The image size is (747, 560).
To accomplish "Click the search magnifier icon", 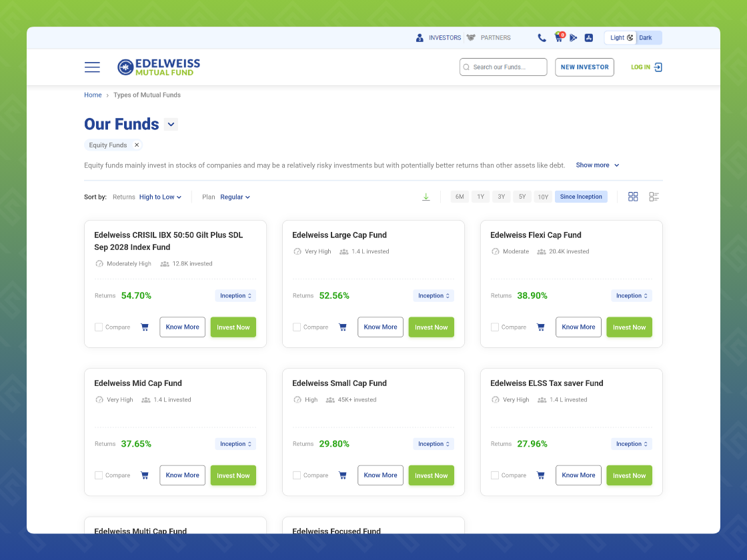I will pos(466,67).
